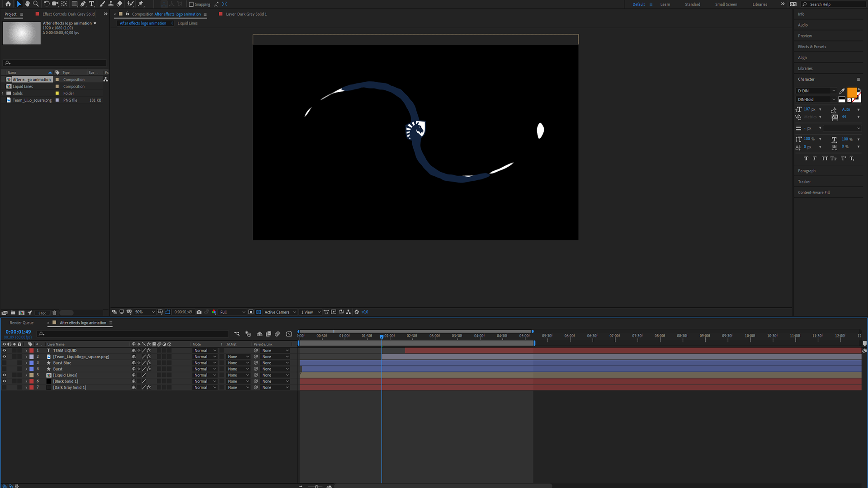Hide the Liquid Lines layer eye toggle
The image size is (868, 488).
pyautogui.click(x=5, y=375)
